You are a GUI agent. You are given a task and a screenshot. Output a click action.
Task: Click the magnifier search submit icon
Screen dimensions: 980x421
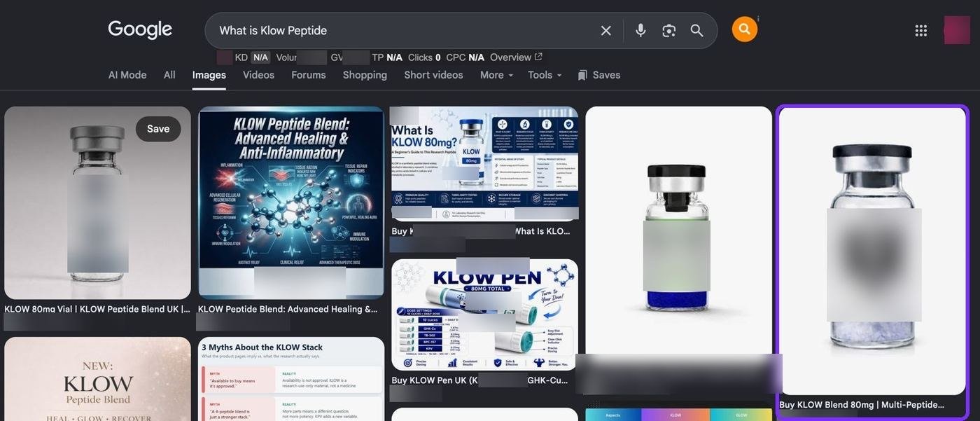[x=697, y=31]
